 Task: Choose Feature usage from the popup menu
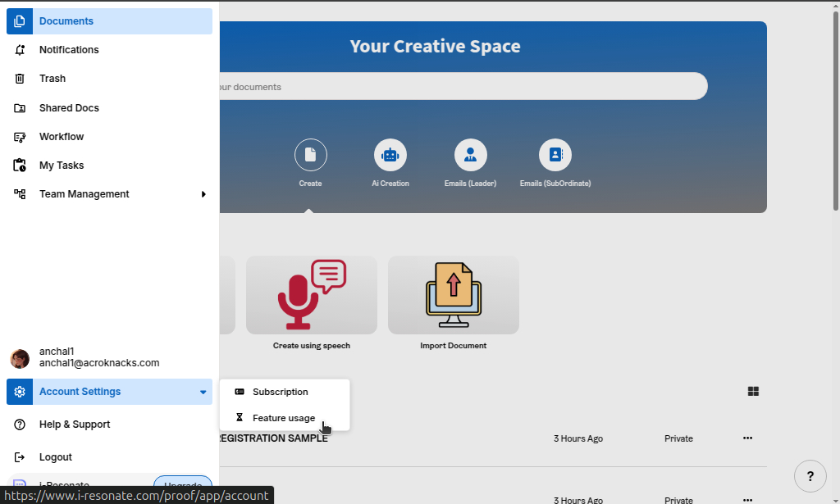click(283, 418)
